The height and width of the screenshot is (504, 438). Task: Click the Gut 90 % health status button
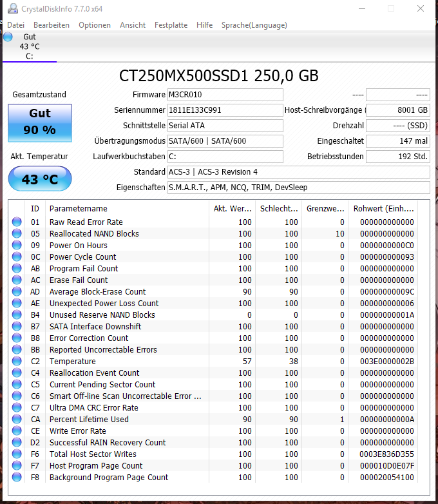tap(40, 123)
